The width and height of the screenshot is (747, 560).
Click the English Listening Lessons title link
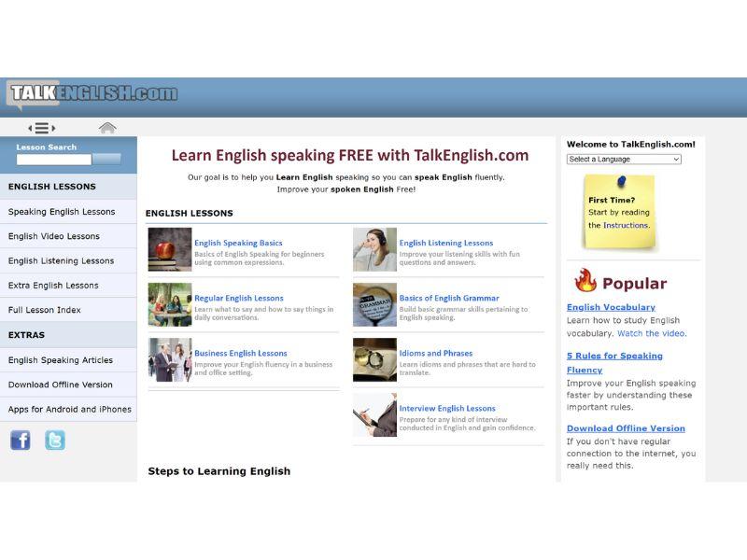pyautogui.click(x=446, y=243)
